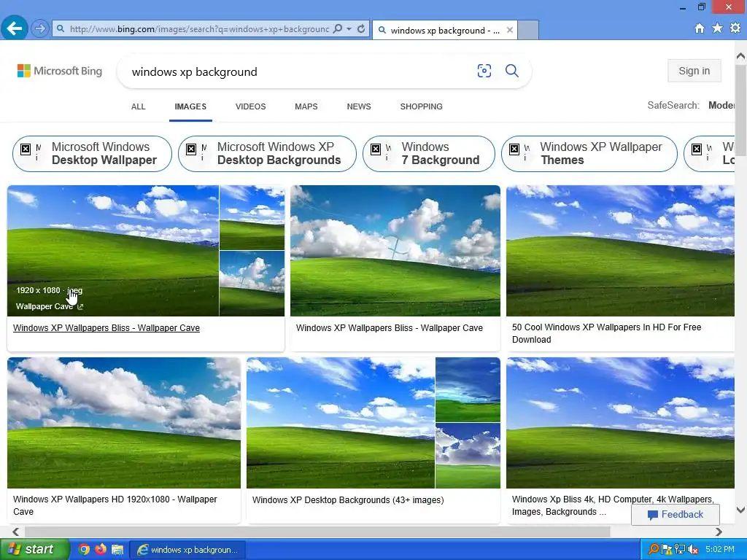Select the 'Windows 7 Background' suggestion chip
This screenshot has width=747, height=560.
coord(429,153)
